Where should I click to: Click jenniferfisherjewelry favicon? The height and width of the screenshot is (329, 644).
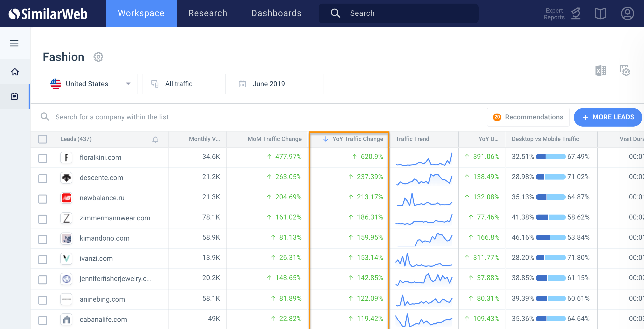(x=66, y=279)
